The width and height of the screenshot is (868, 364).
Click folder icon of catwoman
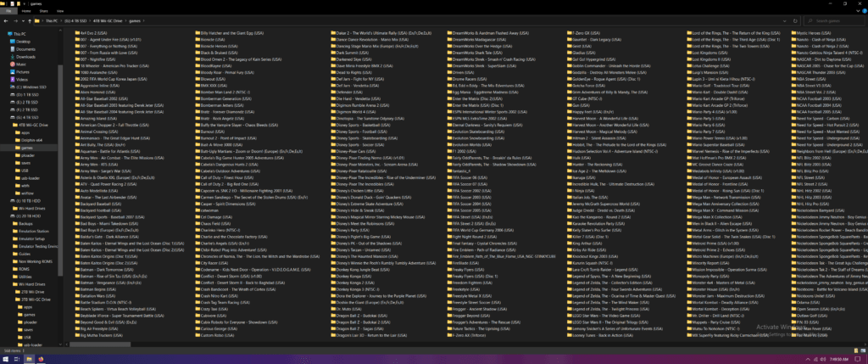tap(198, 210)
